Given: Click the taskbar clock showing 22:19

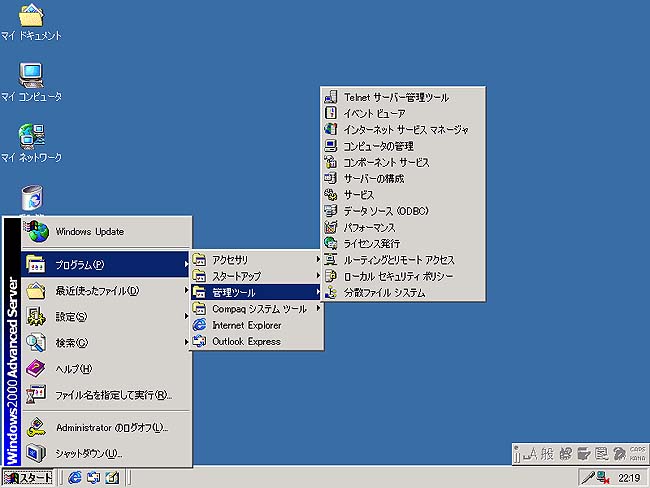Looking at the screenshot, I should 630,478.
